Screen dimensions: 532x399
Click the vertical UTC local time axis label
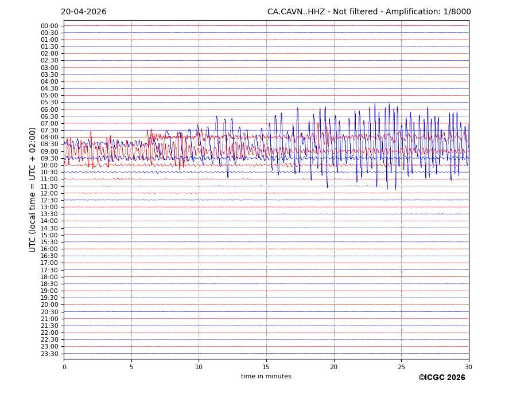click(33, 190)
